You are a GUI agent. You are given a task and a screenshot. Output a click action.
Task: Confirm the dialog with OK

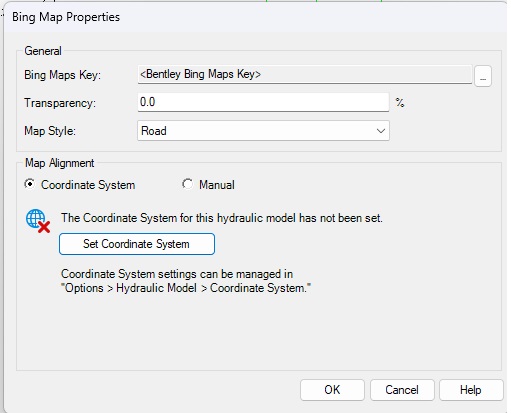point(332,390)
